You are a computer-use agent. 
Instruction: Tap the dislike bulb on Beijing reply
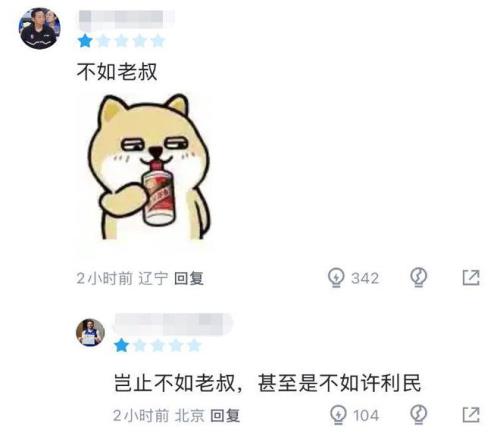(x=418, y=414)
